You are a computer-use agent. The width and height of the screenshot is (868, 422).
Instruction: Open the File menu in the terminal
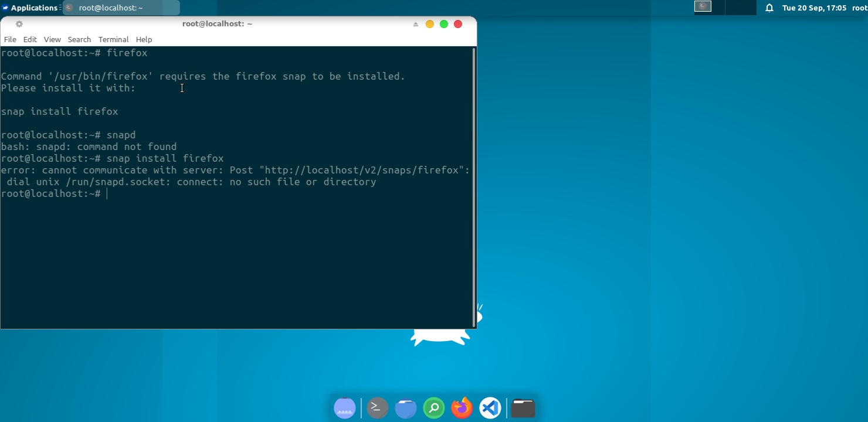pyautogui.click(x=10, y=39)
